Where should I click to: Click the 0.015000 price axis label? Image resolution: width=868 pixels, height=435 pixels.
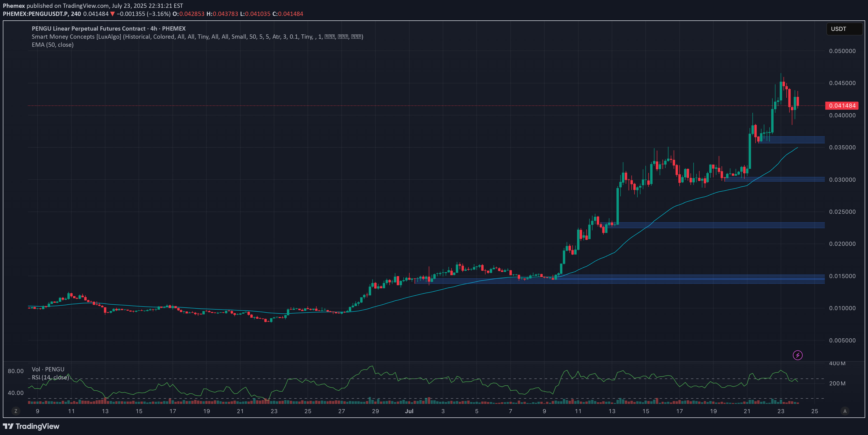[842, 276]
